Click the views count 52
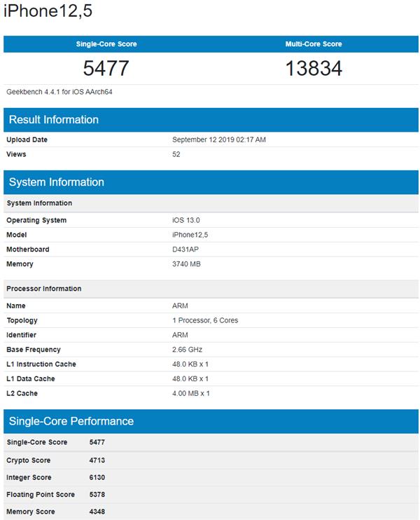The image size is (420, 520). point(176,154)
